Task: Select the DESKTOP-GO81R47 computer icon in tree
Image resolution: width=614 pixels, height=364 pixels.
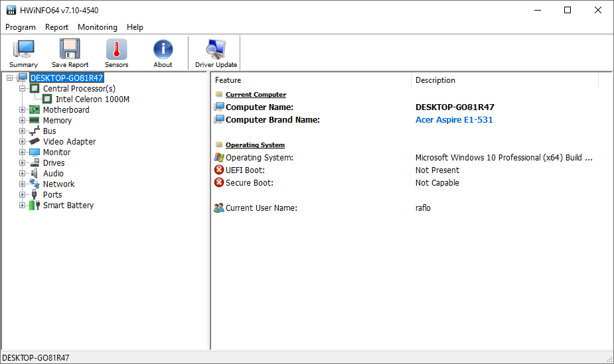Action: click(23, 78)
